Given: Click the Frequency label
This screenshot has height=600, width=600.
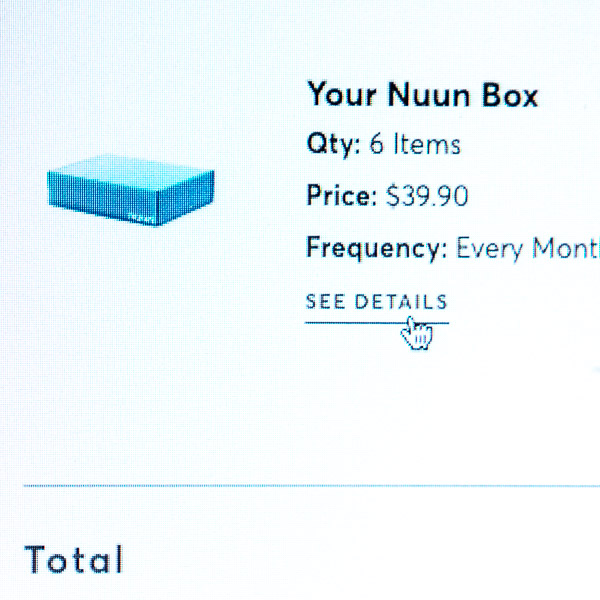Looking at the screenshot, I should tap(376, 248).
